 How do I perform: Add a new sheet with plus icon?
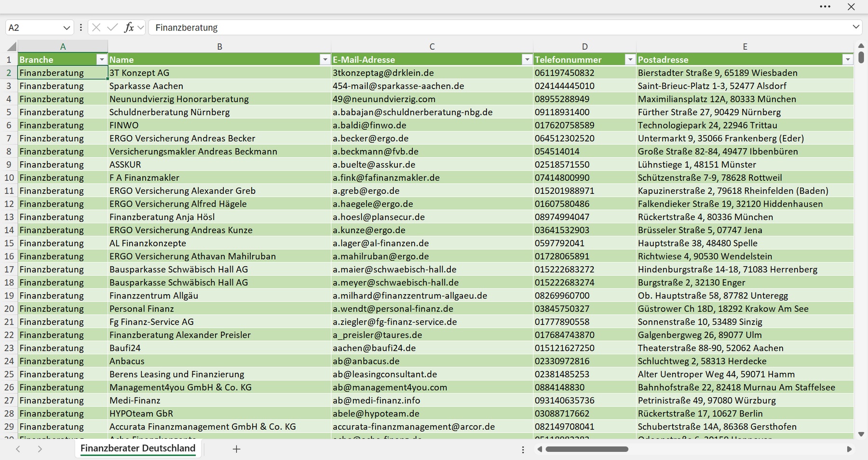236,449
